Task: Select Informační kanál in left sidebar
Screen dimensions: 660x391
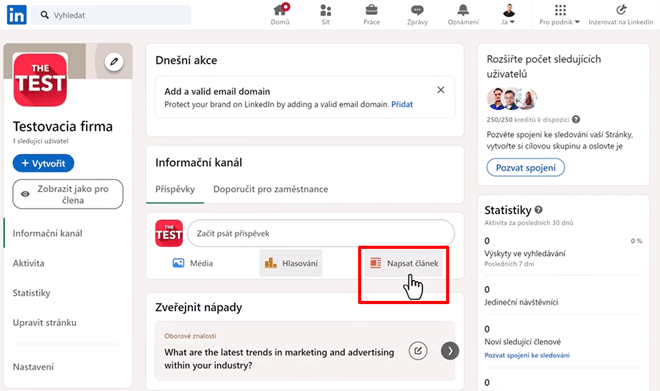Action: (x=48, y=233)
